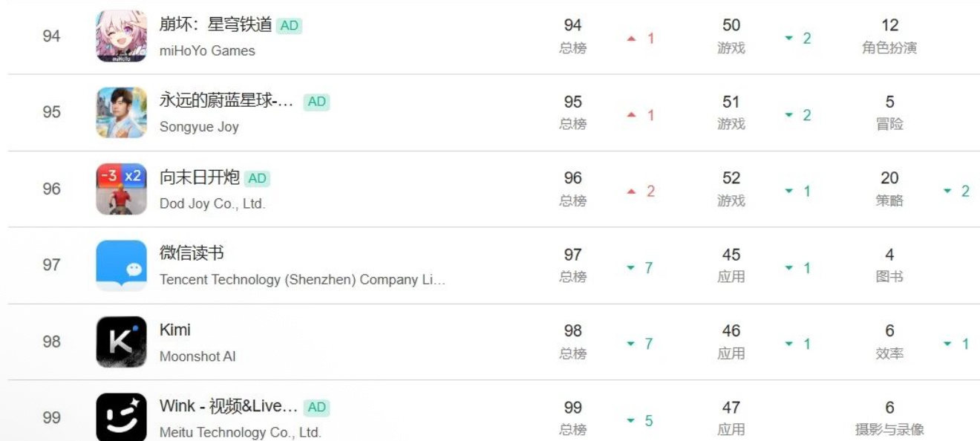Select the blue WeChat Reading icon
The height and width of the screenshot is (441, 980).
tap(122, 265)
